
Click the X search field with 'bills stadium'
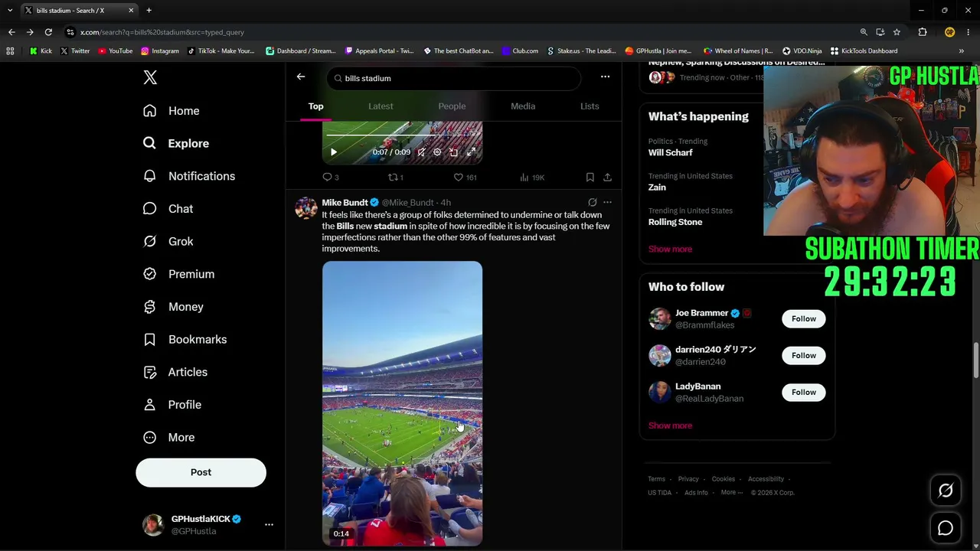(x=455, y=78)
